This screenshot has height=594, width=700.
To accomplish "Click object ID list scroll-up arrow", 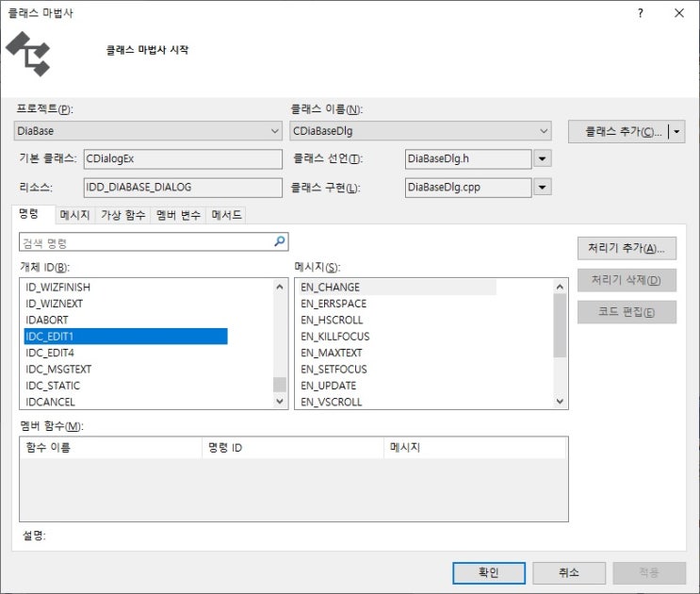I will pos(280,287).
